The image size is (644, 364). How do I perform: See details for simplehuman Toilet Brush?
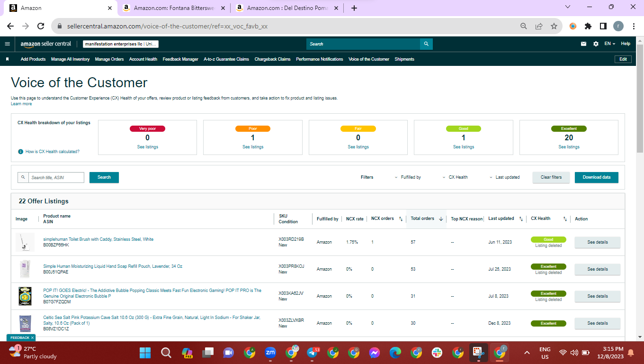598,242
